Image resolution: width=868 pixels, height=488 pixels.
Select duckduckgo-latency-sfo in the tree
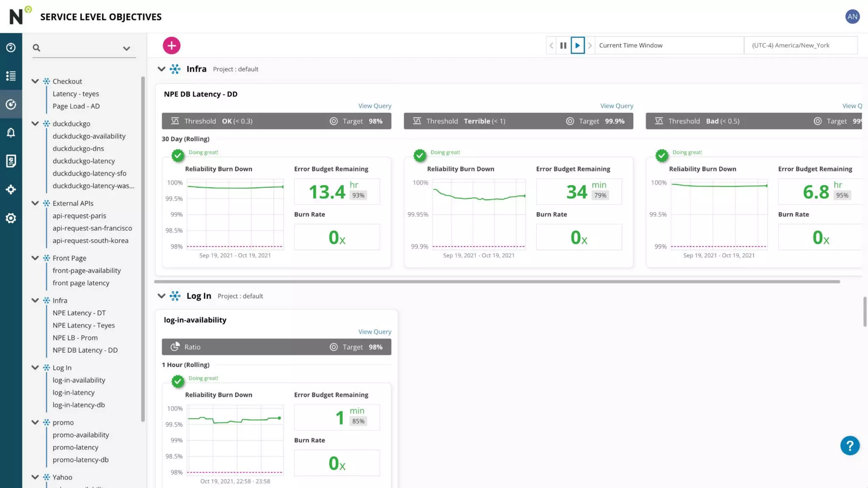(89, 173)
